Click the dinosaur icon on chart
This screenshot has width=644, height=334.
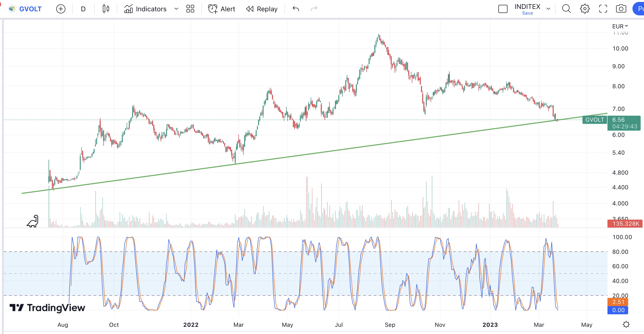[x=33, y=221]
